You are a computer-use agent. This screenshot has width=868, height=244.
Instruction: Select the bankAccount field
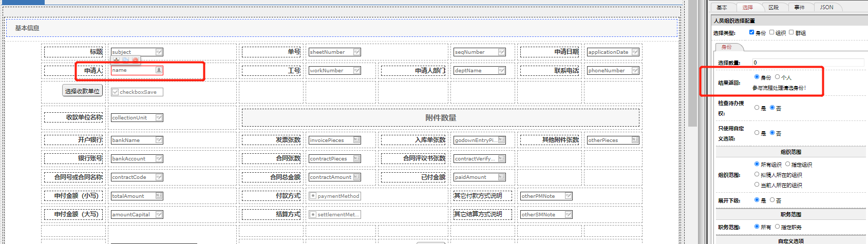(x=137, y=158)
